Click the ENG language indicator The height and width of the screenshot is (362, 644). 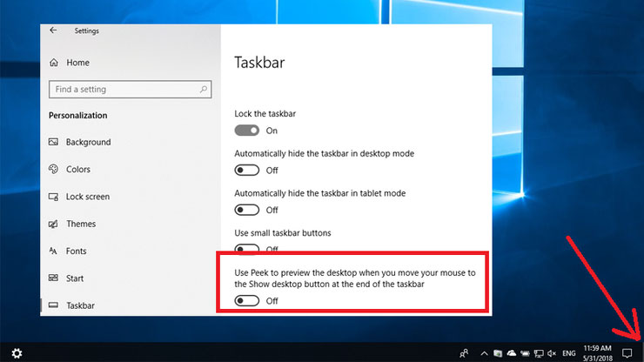[x=569, y=353]
